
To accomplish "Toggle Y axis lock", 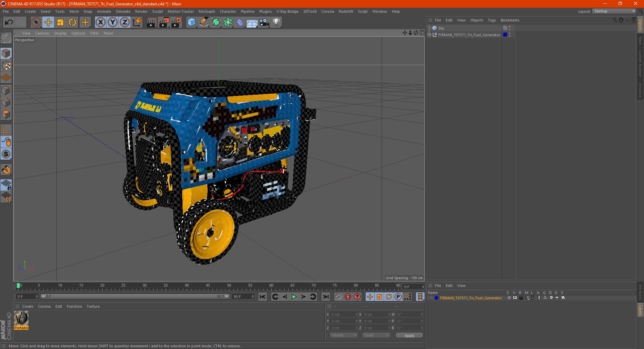I will click(x=113, y=22).
